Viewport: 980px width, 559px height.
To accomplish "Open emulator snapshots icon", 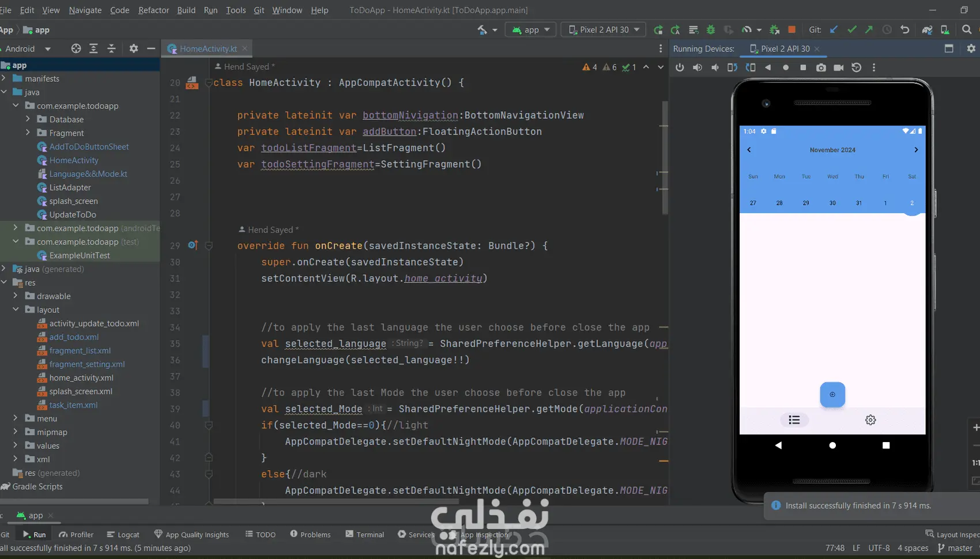I will pyautogui.click(x=857, y=67).
